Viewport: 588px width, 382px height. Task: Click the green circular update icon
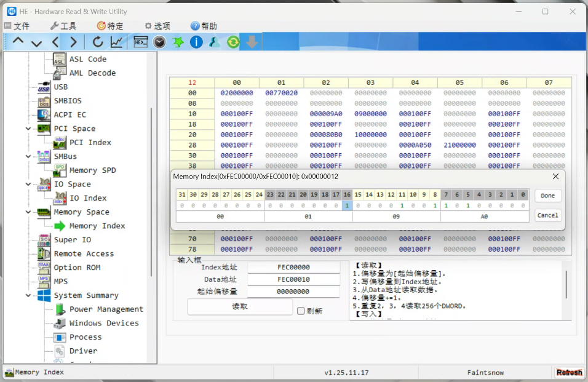[233, 42]
